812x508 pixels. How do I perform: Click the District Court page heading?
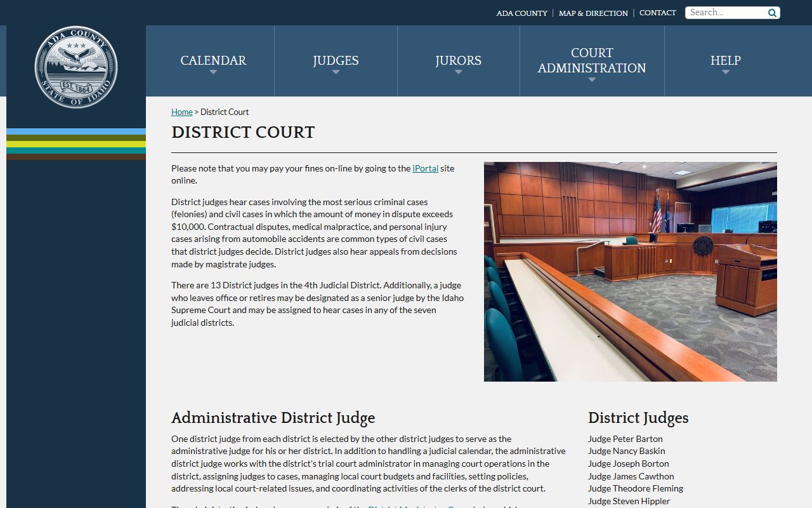[243, 132]
